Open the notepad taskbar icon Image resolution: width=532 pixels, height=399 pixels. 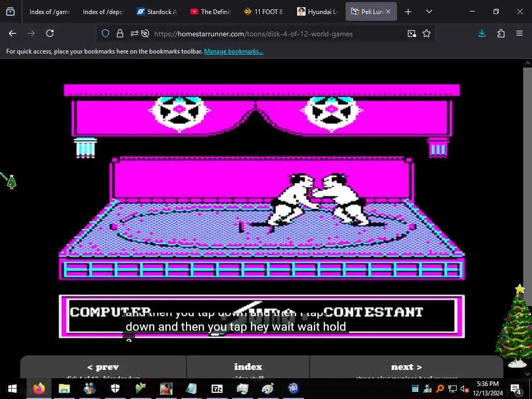pos(191,389)
